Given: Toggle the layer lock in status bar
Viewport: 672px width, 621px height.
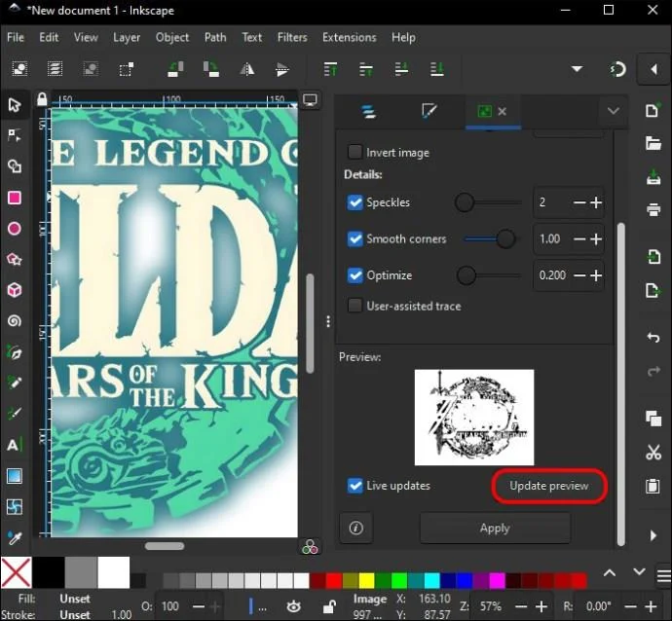Looking at the screenshot, I should click(329, 606).
